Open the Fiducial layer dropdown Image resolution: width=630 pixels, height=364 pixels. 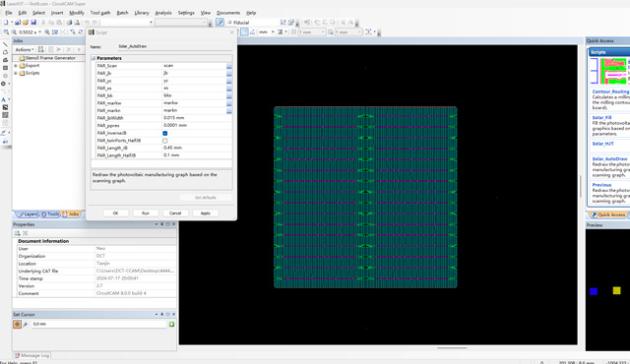pyautogui.click(x=252, y=23)
